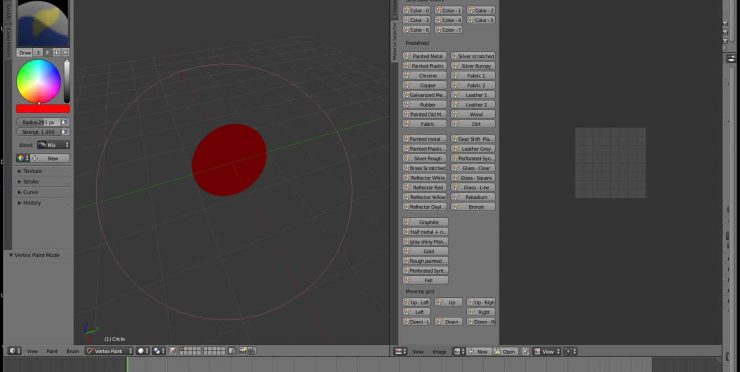The image size is (740, 372).
Task: Click the palette browse icon beside New
Action: coord(22,158)
